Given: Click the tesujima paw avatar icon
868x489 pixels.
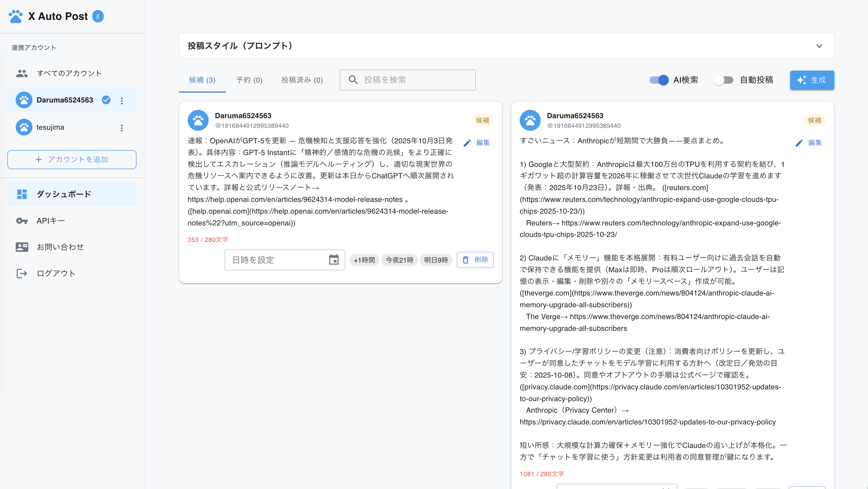Looking at the screenshot, I should pos(24,127).
